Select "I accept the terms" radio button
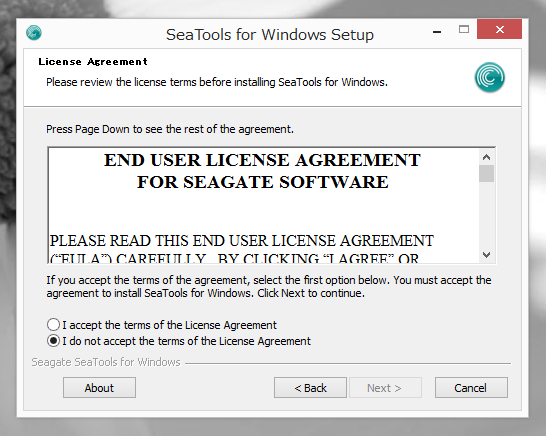Viewport: 546px width, 436px height. coord(53,325)
